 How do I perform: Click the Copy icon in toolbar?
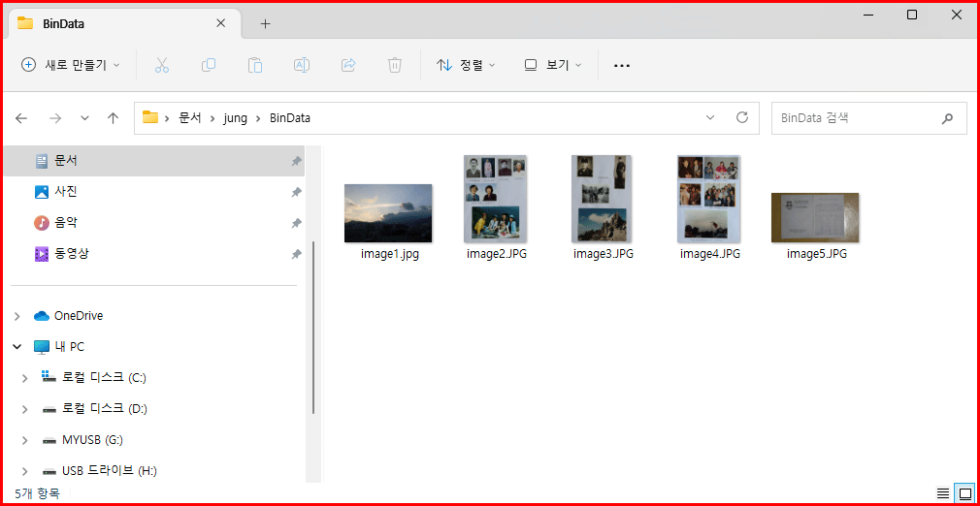tap(208, 65)
